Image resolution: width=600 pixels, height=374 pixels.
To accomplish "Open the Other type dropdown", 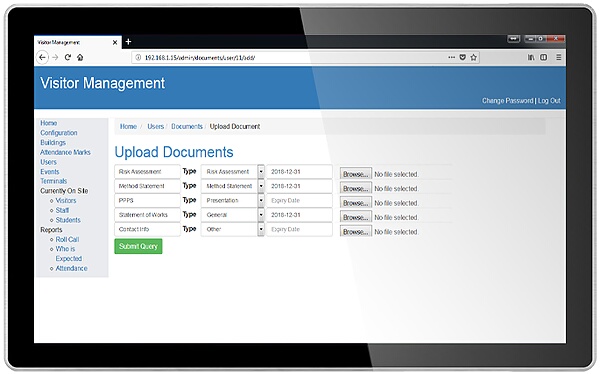I will point(233,229).
